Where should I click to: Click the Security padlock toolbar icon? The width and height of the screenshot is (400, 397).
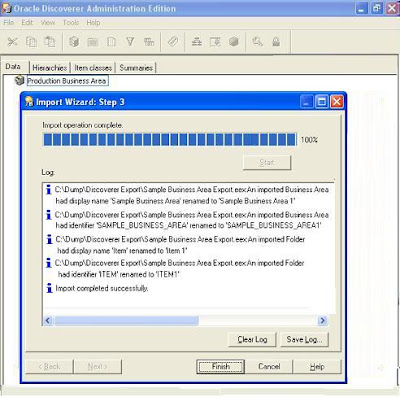tap(276, 42)
